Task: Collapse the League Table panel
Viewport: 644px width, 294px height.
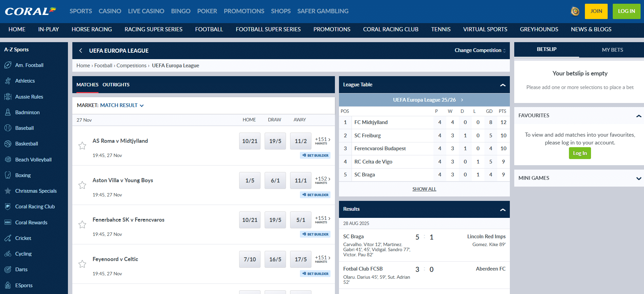Action: tap(503, 85)
